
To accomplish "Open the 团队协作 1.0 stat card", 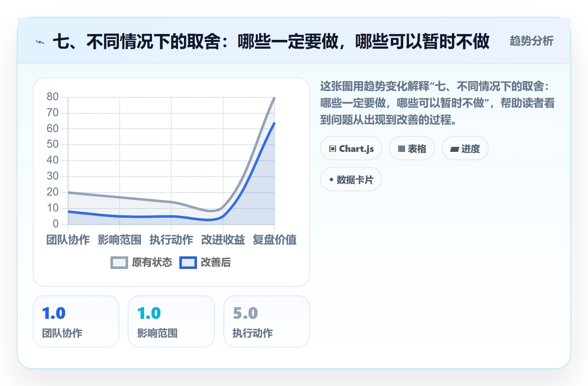I will point(76,321).
